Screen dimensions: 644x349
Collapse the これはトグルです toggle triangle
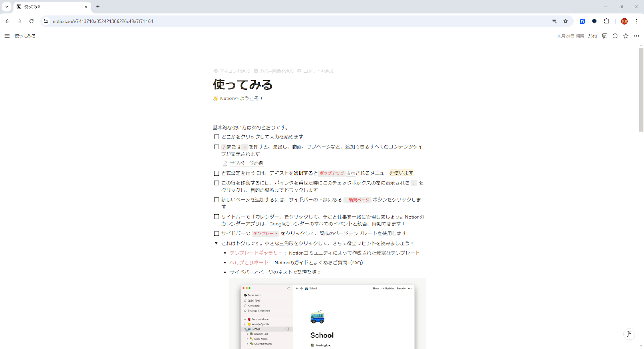(x=217, y=243)
